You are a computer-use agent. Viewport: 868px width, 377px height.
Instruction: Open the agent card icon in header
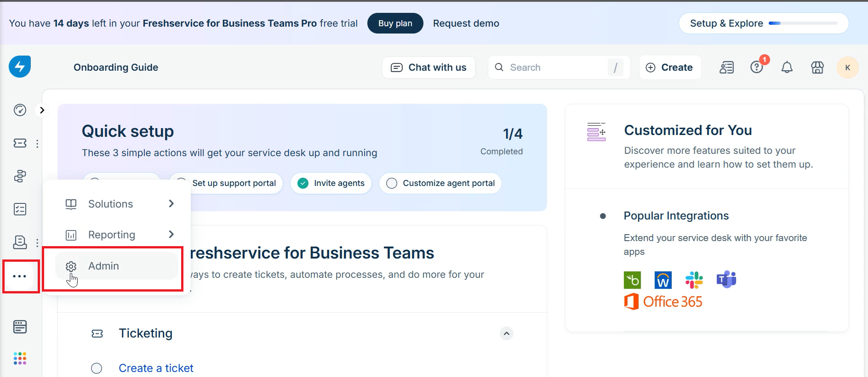[x=726, y=68]
